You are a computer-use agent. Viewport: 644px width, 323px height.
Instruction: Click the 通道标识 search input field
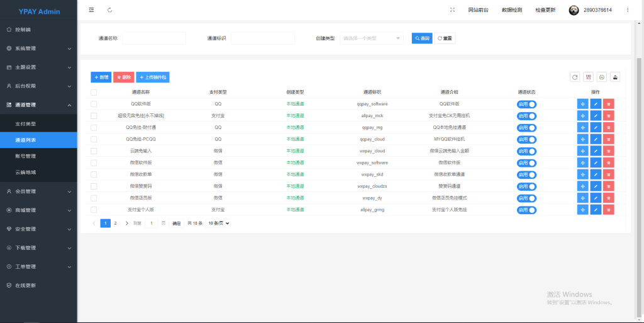[263, 38]
